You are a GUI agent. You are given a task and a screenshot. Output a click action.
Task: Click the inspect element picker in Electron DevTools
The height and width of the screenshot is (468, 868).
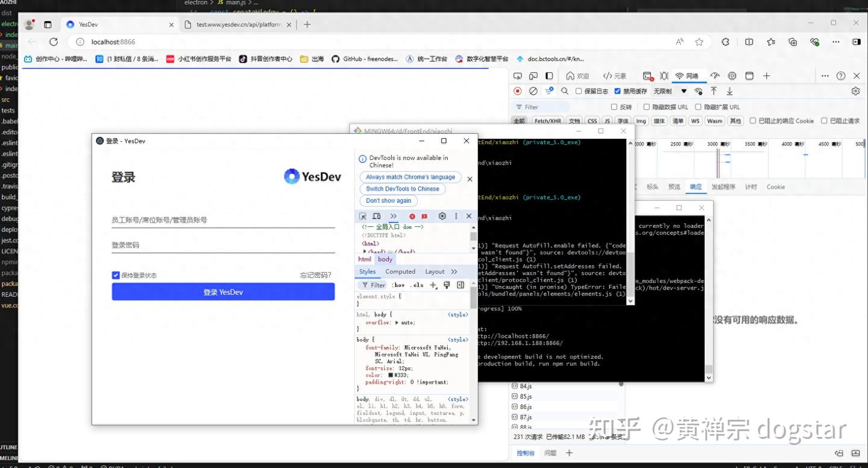363,216
